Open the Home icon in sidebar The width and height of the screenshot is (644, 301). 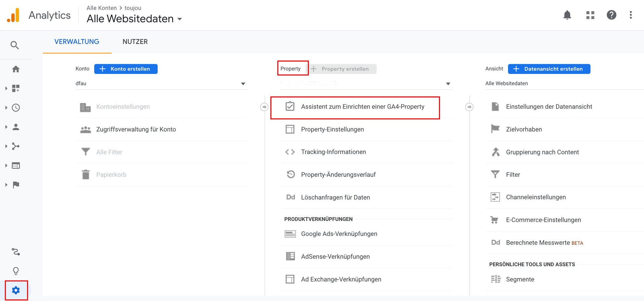[x=16, y=69]
